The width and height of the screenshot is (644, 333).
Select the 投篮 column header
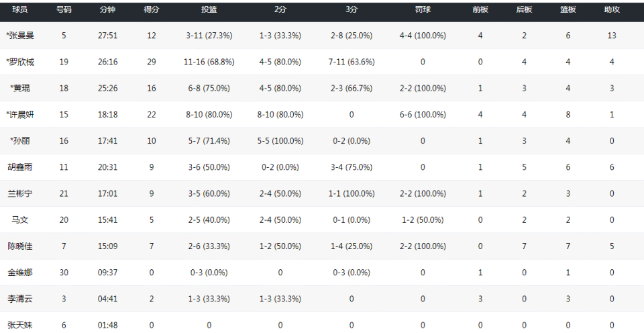(209, 11)
